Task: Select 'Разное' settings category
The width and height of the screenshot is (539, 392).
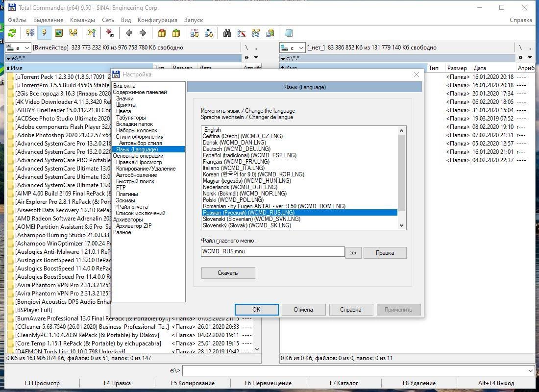Action: (122, 232)
